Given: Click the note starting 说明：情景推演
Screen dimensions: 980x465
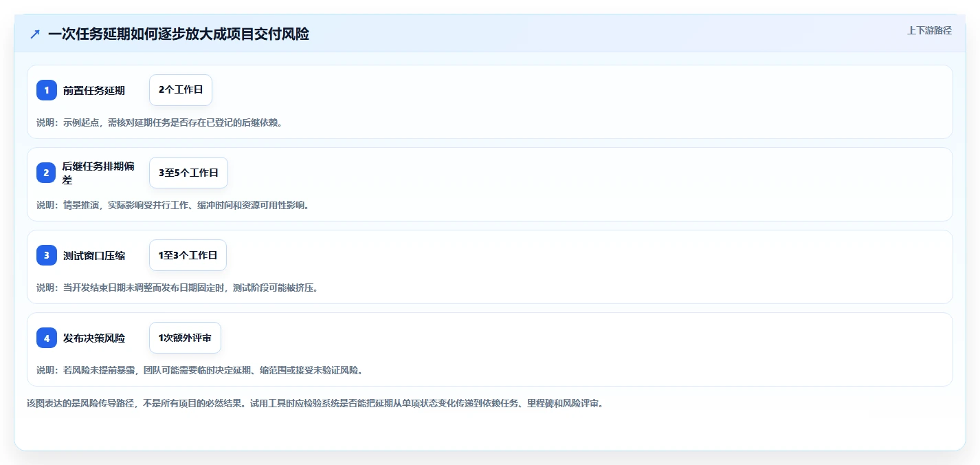Looking at the screenshot, I should [x=173, y=205].
